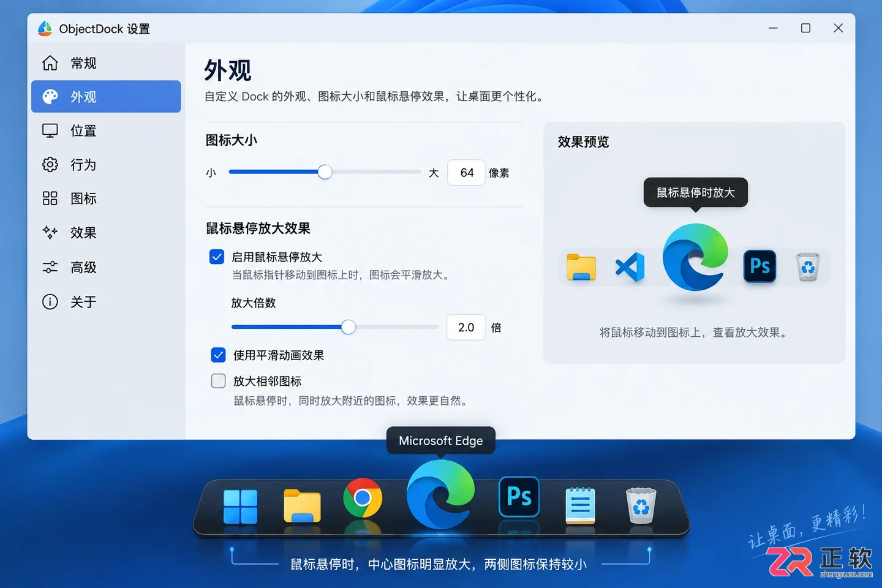Screen dimensions: 882x588
Task: Click the 效果预览 heading
Action: (583, 142)
